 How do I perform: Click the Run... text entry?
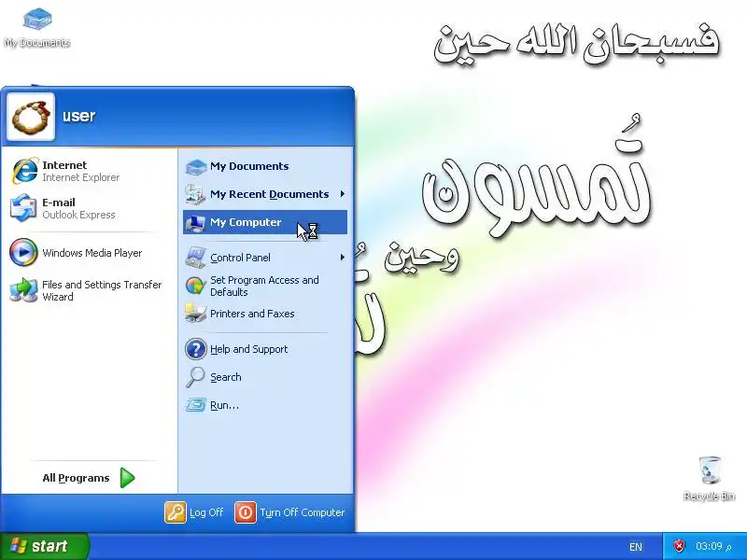click(x=224, y=405)
